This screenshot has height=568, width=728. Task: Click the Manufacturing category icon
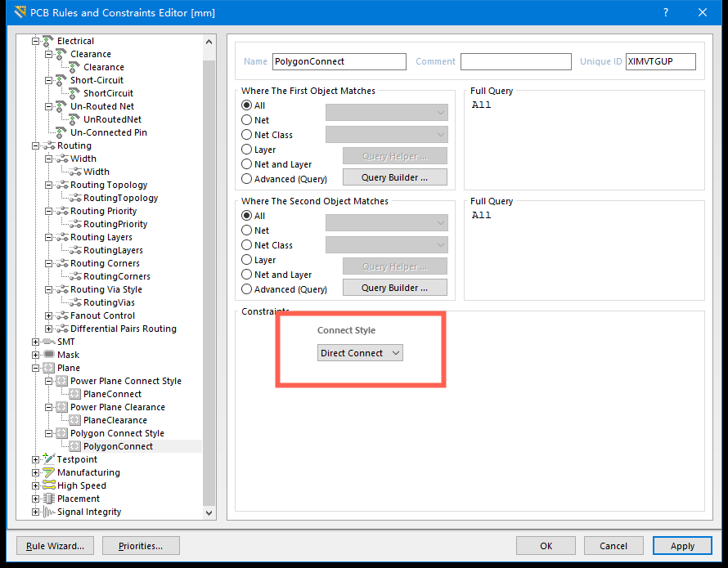point(48,472)
